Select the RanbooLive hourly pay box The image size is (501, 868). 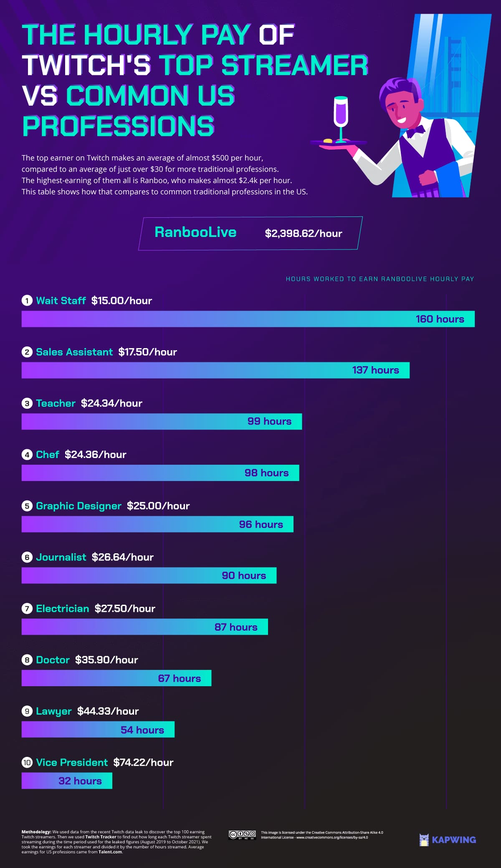(250, 233)
